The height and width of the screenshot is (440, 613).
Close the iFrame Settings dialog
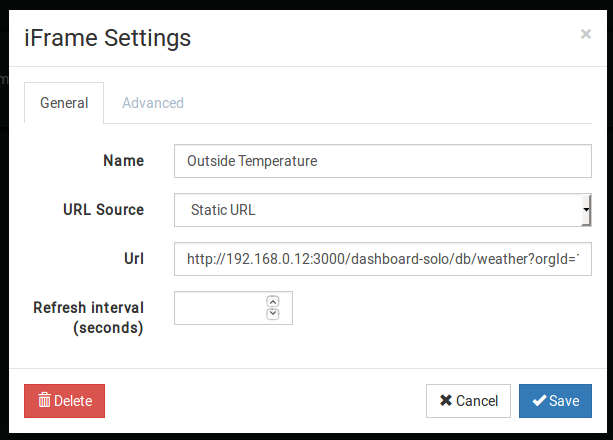click(x=585, y=34)
